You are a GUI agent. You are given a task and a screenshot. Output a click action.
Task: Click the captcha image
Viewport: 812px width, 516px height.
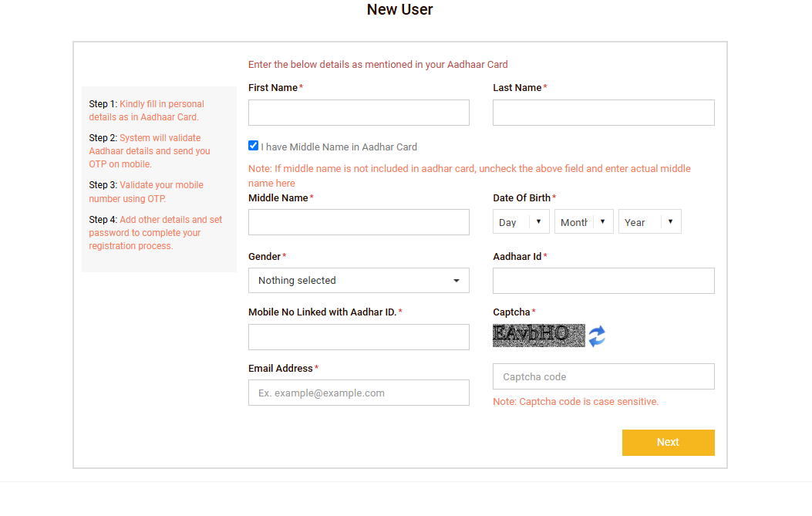click(538, 336)
